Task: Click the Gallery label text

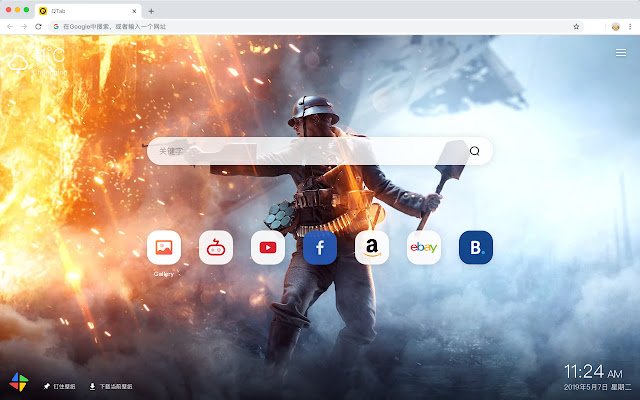Action: tap(164, 274)
